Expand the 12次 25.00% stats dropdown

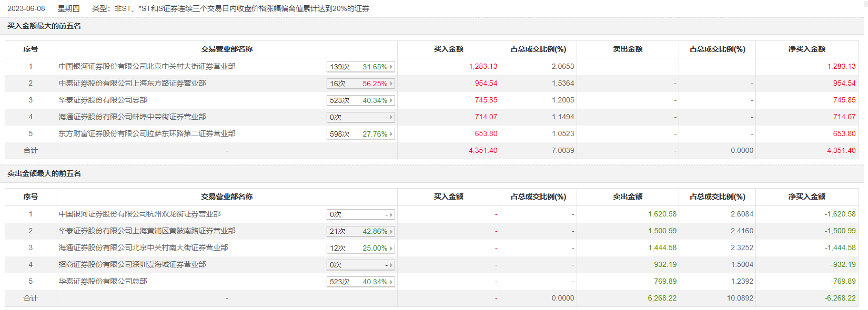pyautogui.click(x=360, y=248)
